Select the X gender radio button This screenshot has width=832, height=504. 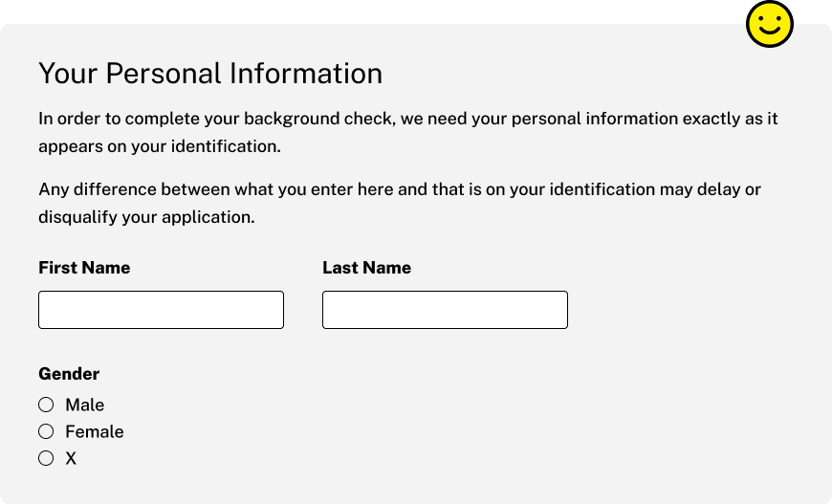tap(46, 458)
